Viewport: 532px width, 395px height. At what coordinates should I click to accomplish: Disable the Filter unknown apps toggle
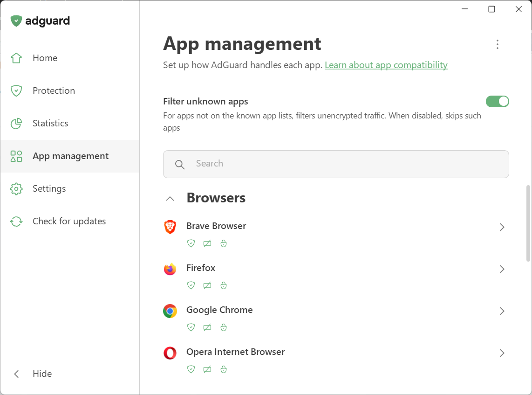click(498, 102)
